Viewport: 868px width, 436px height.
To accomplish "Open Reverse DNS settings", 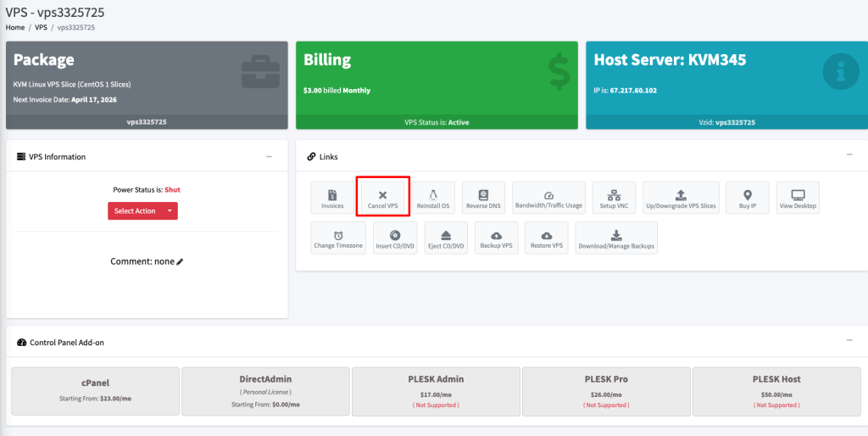I will (483, 198).
